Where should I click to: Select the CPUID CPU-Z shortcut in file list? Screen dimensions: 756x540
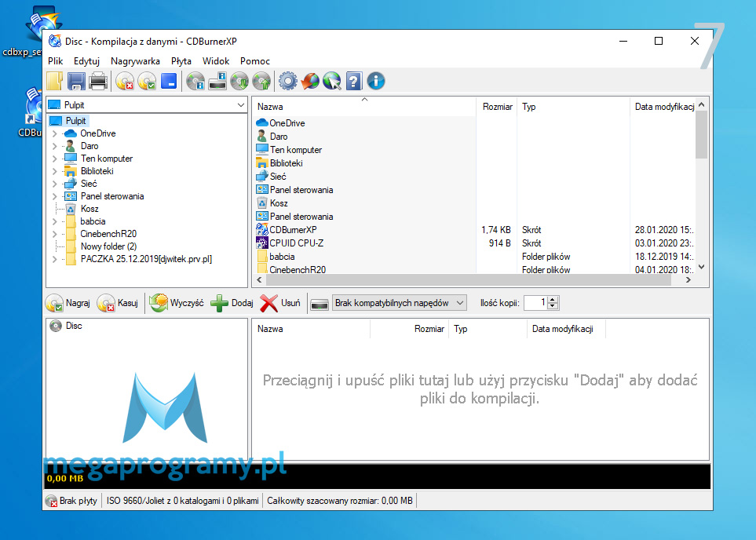pos(296,243)
